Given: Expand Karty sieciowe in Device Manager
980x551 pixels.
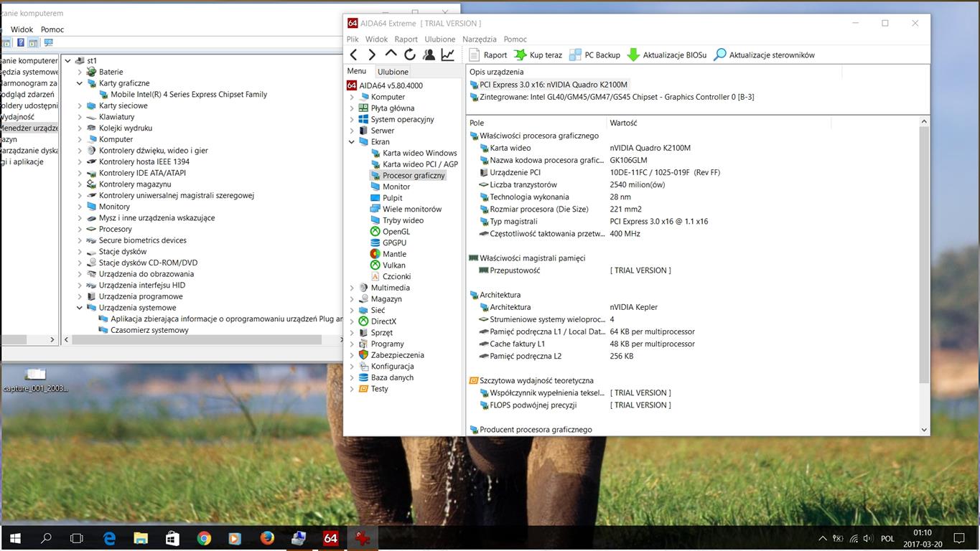Looking at the screenshot, I should point(80,105).
